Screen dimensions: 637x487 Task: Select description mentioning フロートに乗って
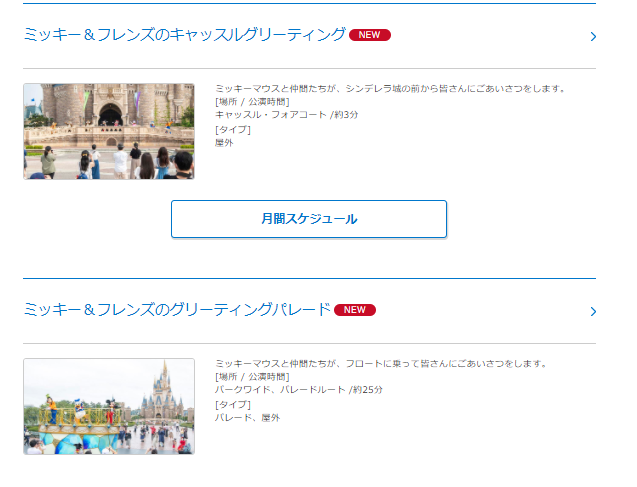coord(381,363)
